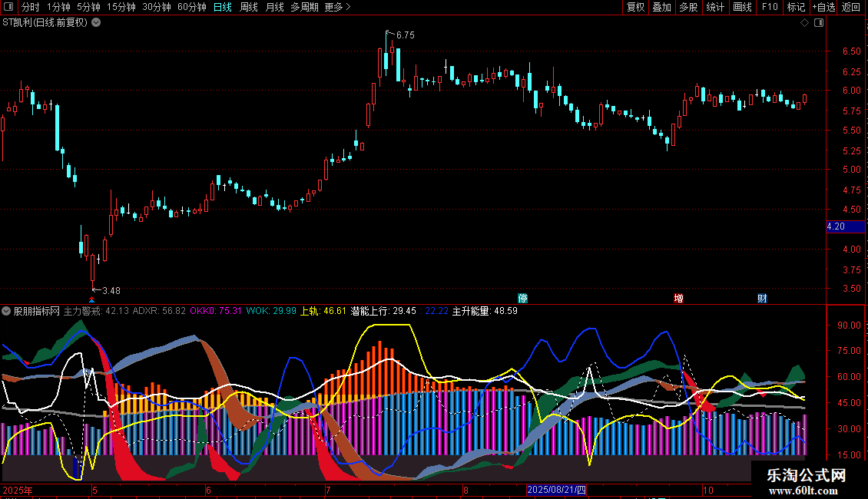Screen dimensions: 868x499
Task: Click the 3.48 low price label
Action: (x=111, y=290)
